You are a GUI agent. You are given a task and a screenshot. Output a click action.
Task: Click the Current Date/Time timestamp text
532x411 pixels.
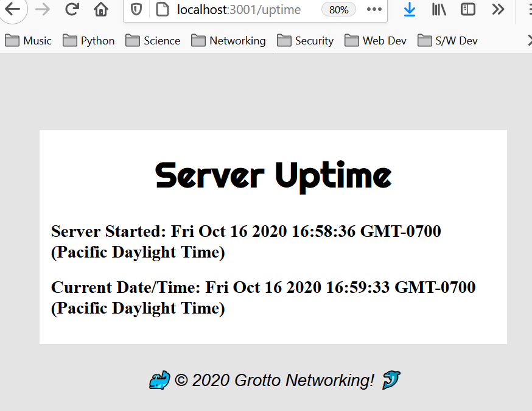pos(264,298)
